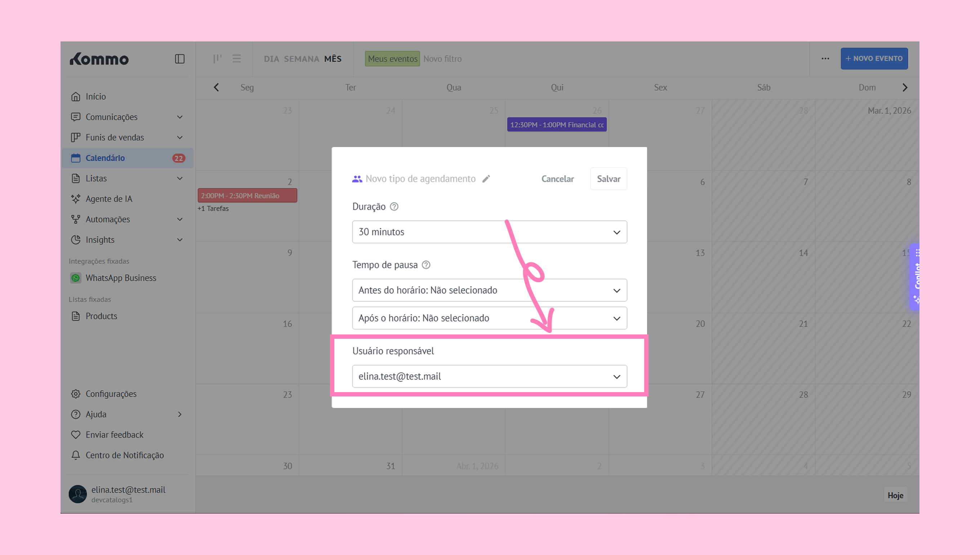This screenshot has height=555, width=980.
Task: Open Antes do horário dropdown
Action: 489,290
